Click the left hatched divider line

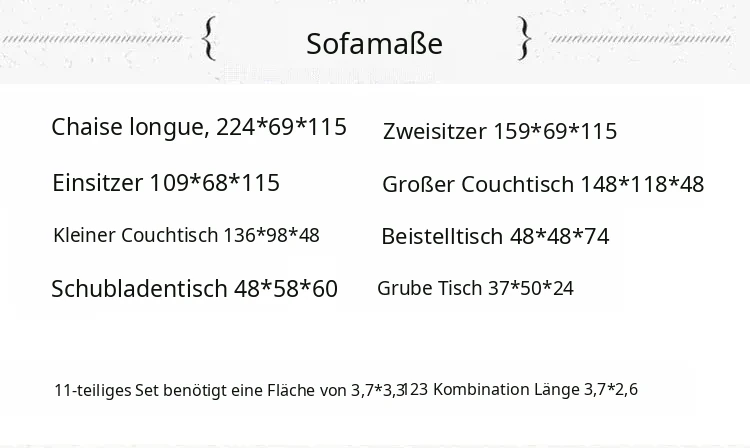[x=92, y=39]
